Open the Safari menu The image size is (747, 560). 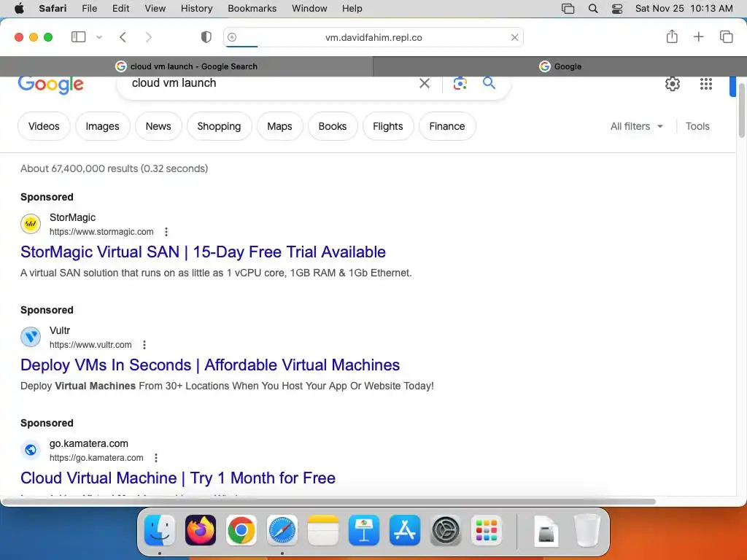53,9
